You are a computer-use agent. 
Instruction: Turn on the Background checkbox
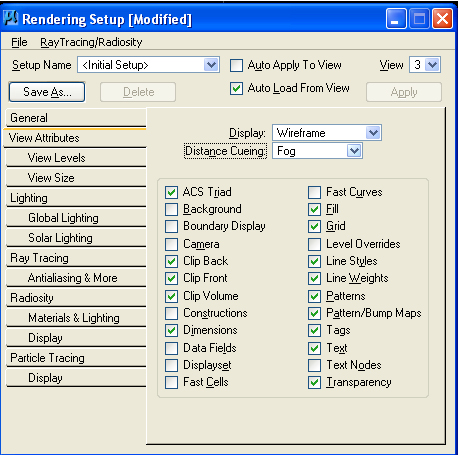[171, 210]
